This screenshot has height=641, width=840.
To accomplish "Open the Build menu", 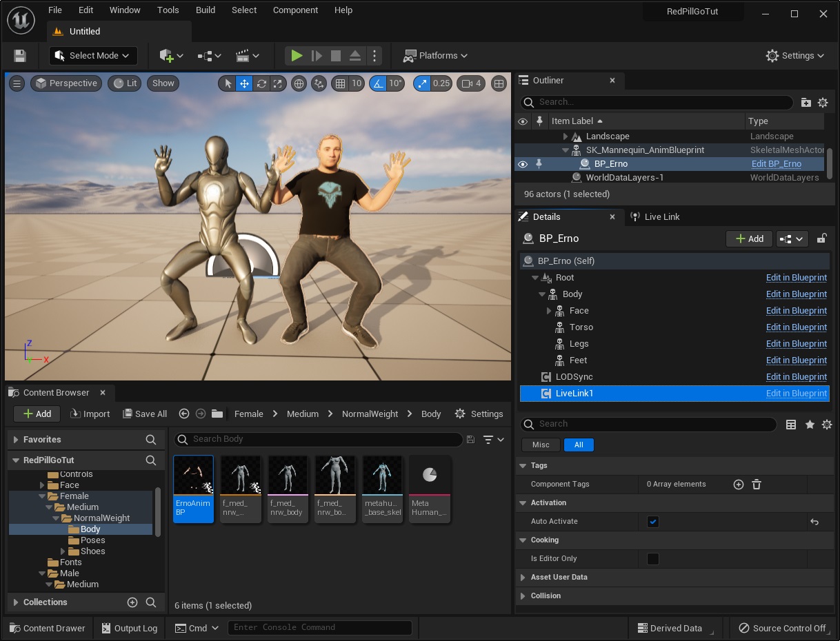I will click(x=206, y=10).
